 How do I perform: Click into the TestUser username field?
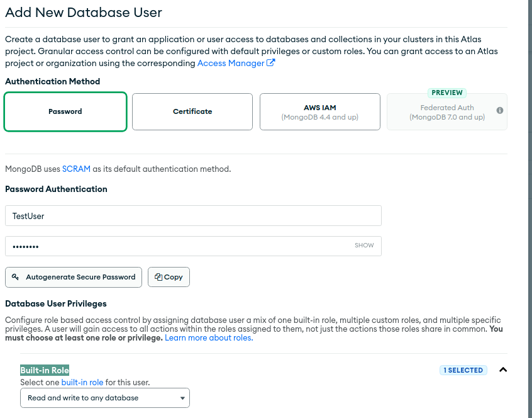[193, 215]
